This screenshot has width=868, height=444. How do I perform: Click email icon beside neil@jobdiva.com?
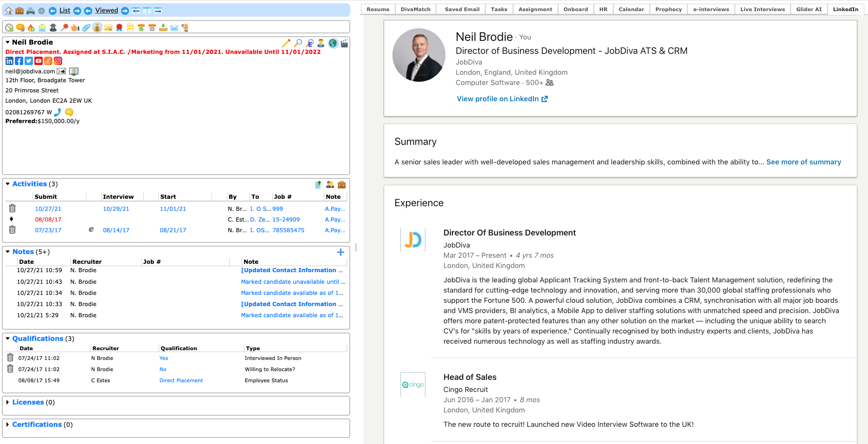pos(61,71)
